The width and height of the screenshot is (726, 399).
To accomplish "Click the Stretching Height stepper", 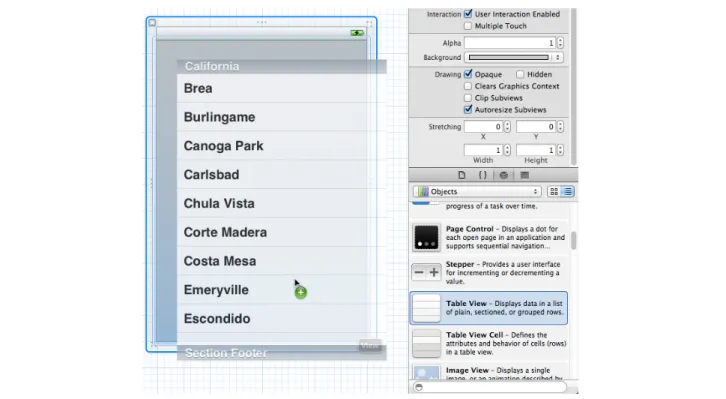I will click(x=560, y=150).
